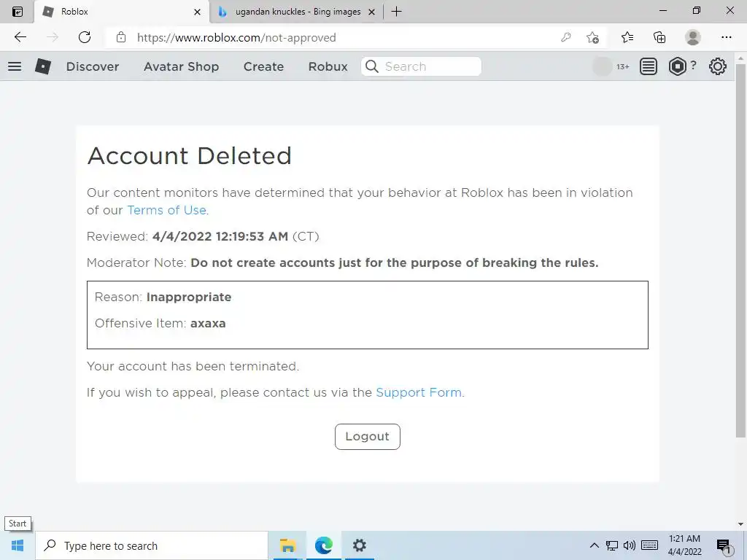747x560 pixels.
Task: Open a new browser tab
Action: point(396,12)
